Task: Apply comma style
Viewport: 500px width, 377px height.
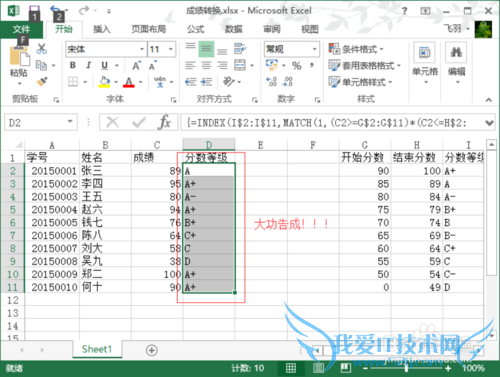Action: pyautogui.click(x=312, y=65)
